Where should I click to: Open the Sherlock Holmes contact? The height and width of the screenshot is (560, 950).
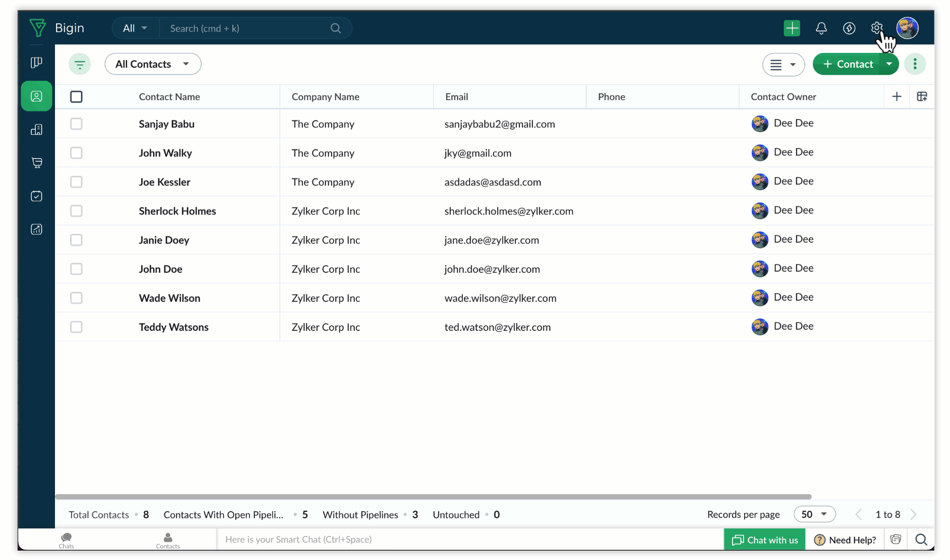177,211
